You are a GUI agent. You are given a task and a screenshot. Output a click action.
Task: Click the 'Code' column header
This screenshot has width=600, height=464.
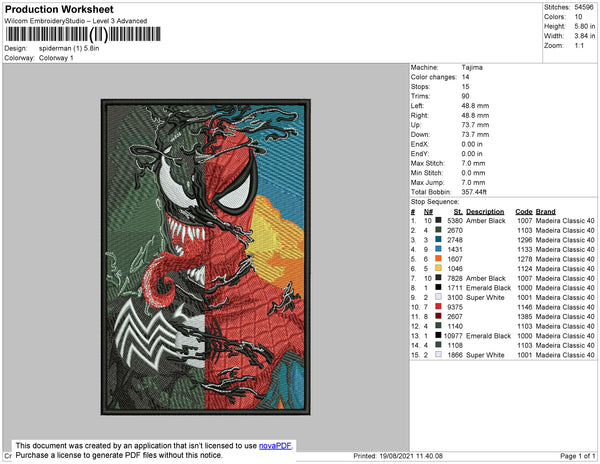tap(523, 212)
